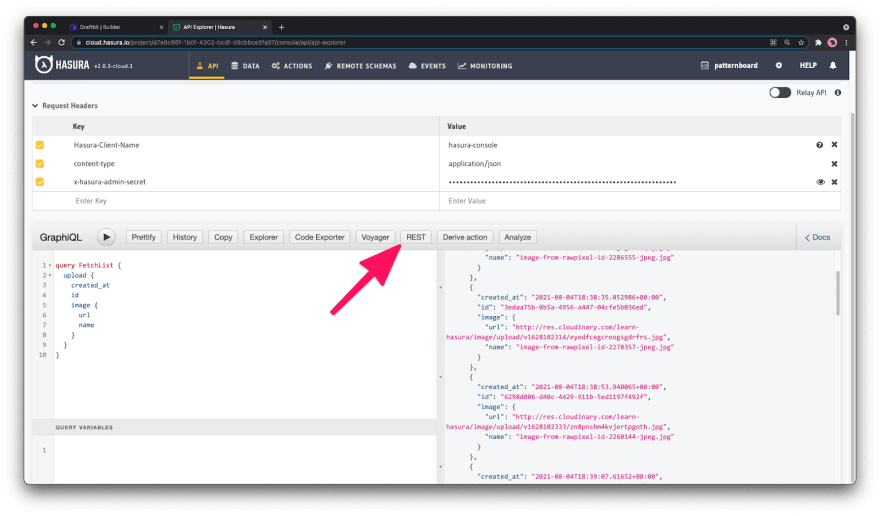The width and height of the screenshot is (880, 516).
Task: Close the API Explorer browser tab
Action: [x=265, y=27]
